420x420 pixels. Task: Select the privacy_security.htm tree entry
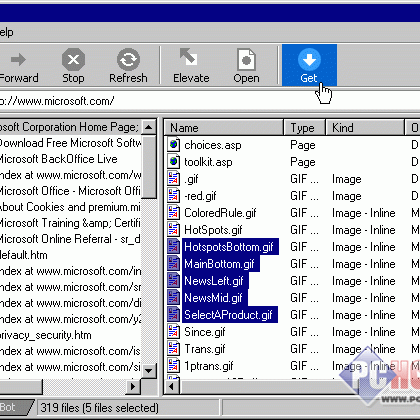46,335
